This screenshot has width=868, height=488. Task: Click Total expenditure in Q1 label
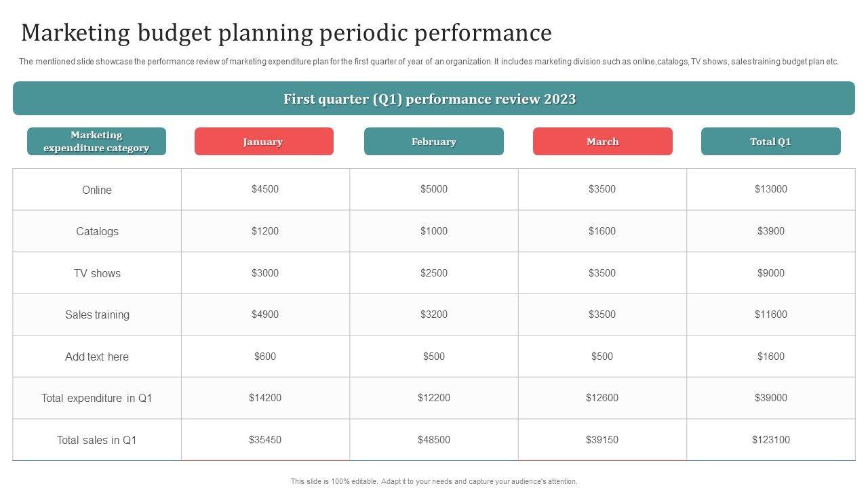click(97, 398)
